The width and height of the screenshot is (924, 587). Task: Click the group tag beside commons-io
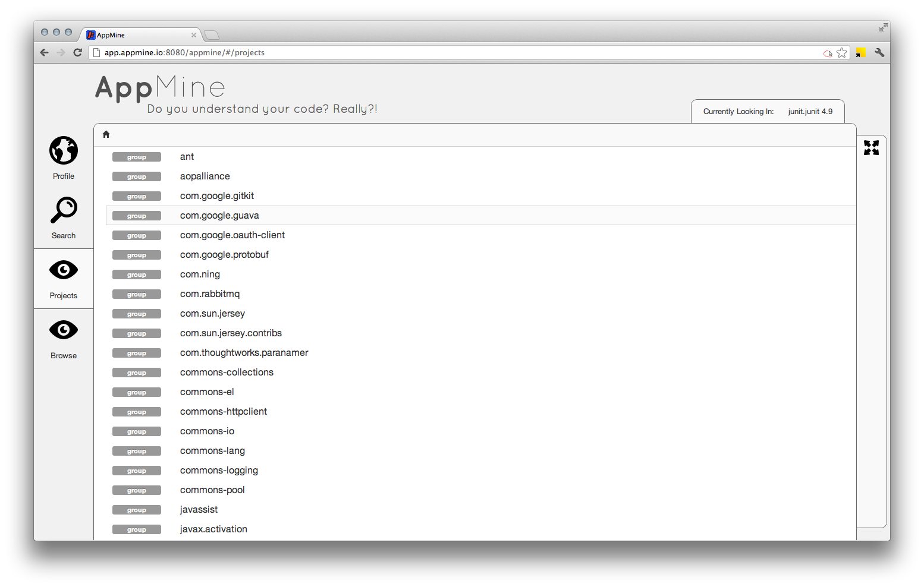click(x=137, y=431)
